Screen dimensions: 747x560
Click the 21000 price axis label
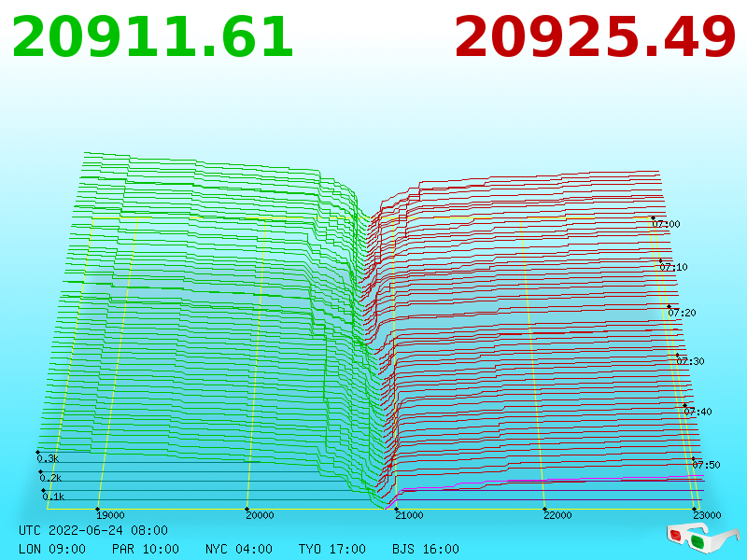409,515
